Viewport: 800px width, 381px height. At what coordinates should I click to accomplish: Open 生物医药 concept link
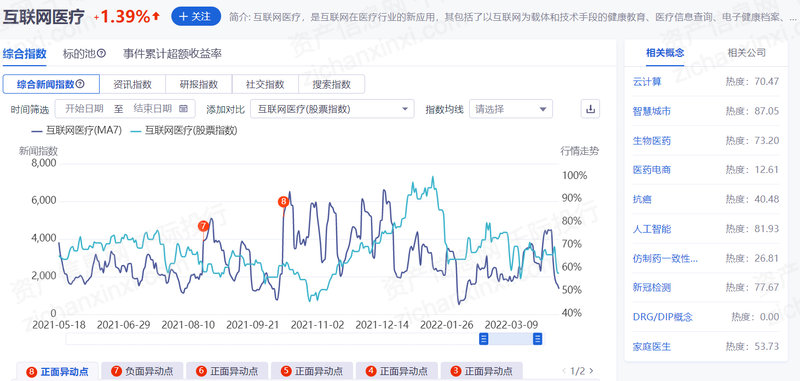click(x=652, y=140)
